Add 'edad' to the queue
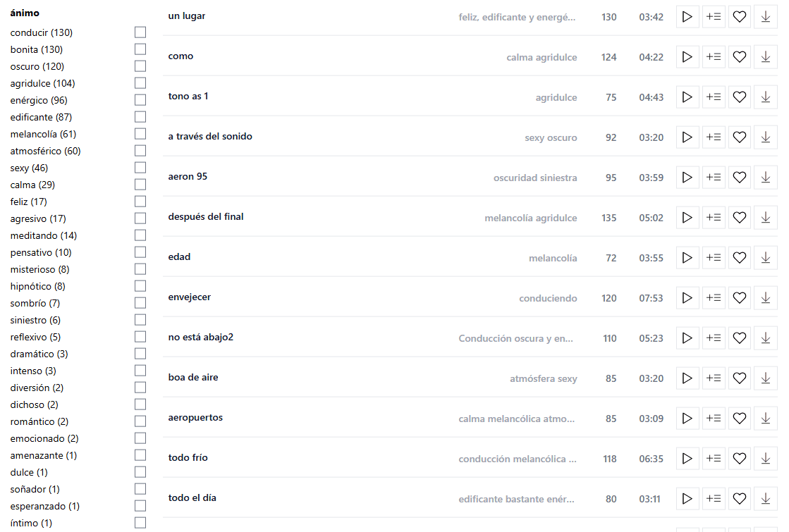789x532 pixels. (x=714, y=258)
